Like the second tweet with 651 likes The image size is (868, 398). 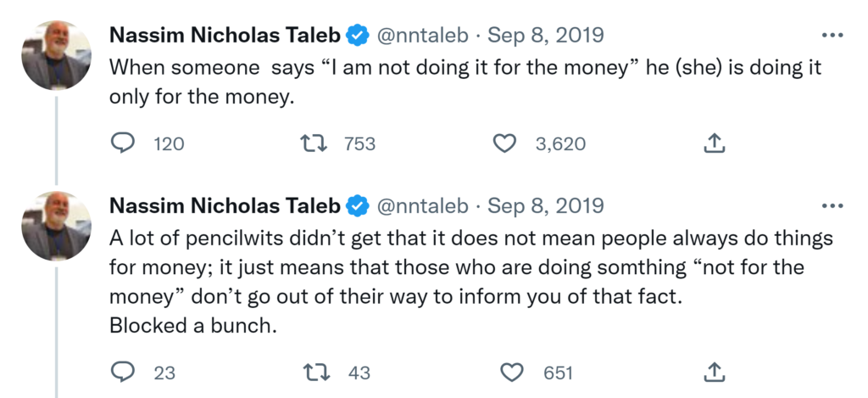coord(511,373)
